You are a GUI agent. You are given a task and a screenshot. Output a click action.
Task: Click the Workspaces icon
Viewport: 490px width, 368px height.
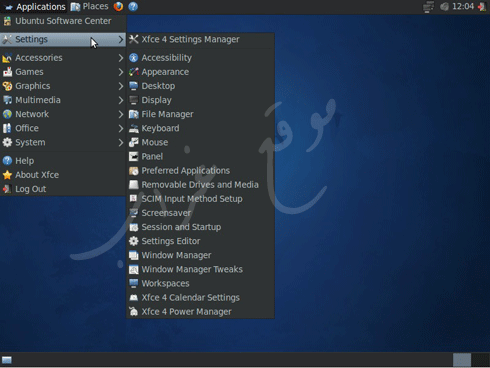coord(134,283)
